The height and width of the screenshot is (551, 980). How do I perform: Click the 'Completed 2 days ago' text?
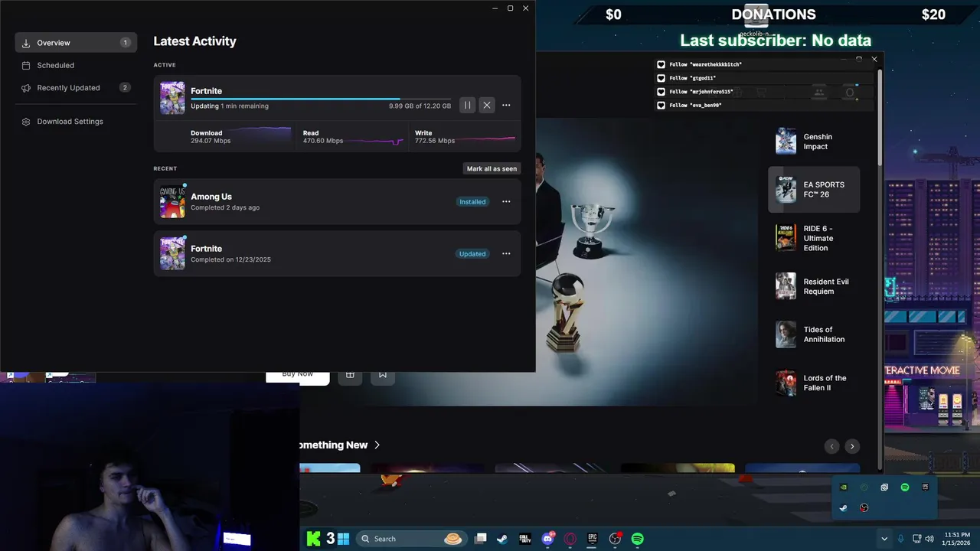pos(225,207)
